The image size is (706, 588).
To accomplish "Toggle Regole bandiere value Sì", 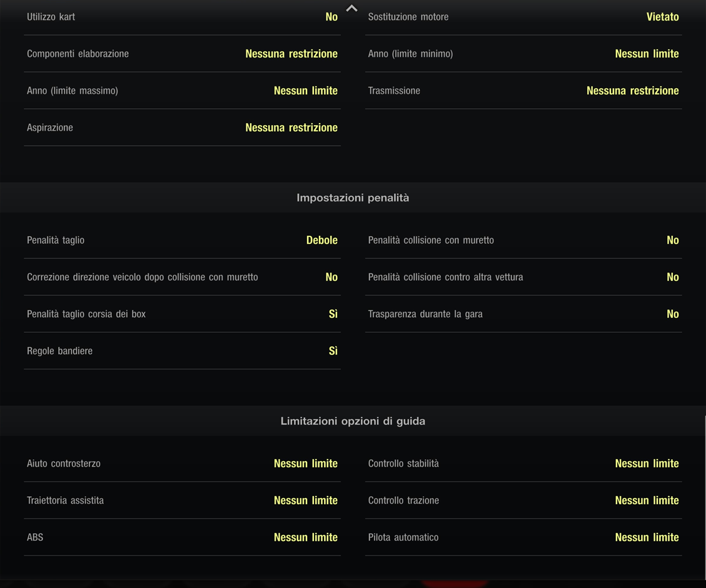I will pos(333,351).
